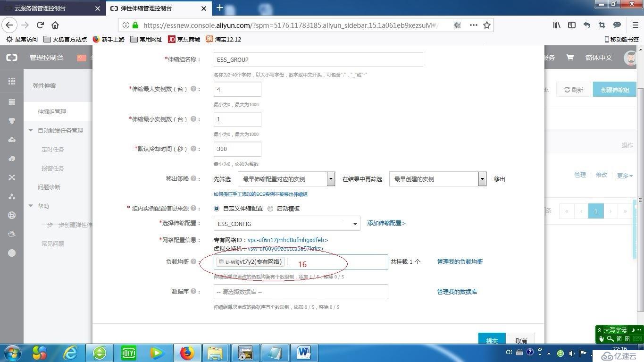This screenshot has height=362, width=644.
Task: Open the products grid icon in sidebar
Action: tap(12, 81)
